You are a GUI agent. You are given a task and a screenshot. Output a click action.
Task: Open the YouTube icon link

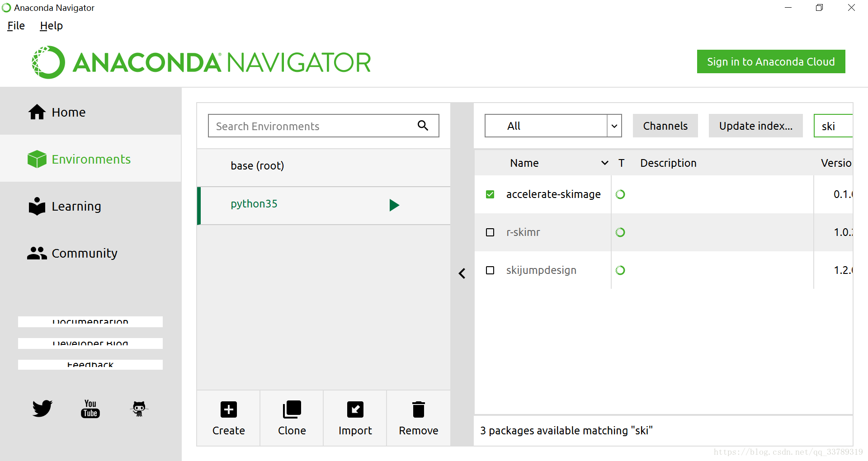[x=90, y=409]
